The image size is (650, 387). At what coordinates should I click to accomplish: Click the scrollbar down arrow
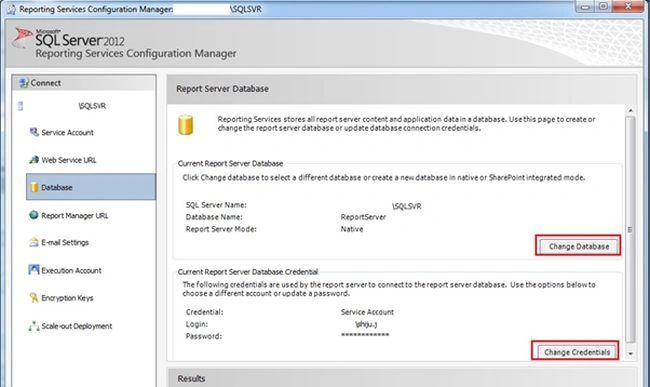coord(631,354)
